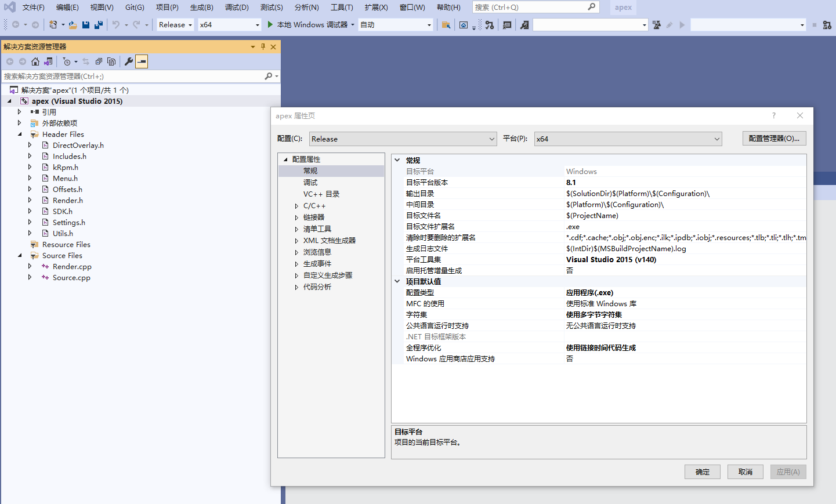Click the save file floppy icon

point(86,25)
